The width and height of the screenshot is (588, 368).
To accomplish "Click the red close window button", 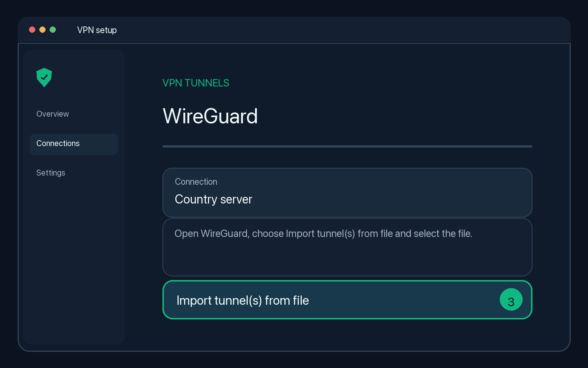I will (x=32, y=30).
